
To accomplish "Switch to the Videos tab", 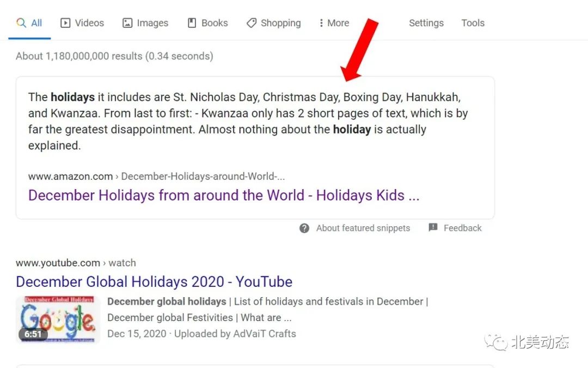I will coord(82,23).
